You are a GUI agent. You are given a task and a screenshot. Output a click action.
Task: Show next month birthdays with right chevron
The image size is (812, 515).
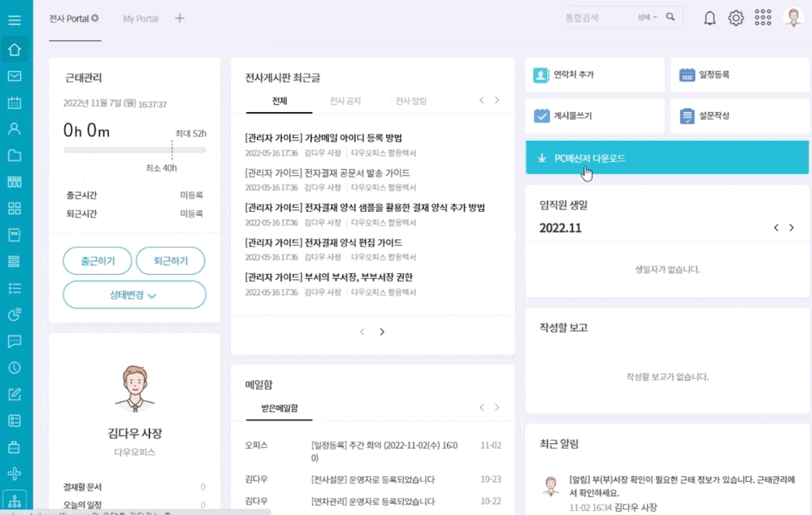click(792, 227)
